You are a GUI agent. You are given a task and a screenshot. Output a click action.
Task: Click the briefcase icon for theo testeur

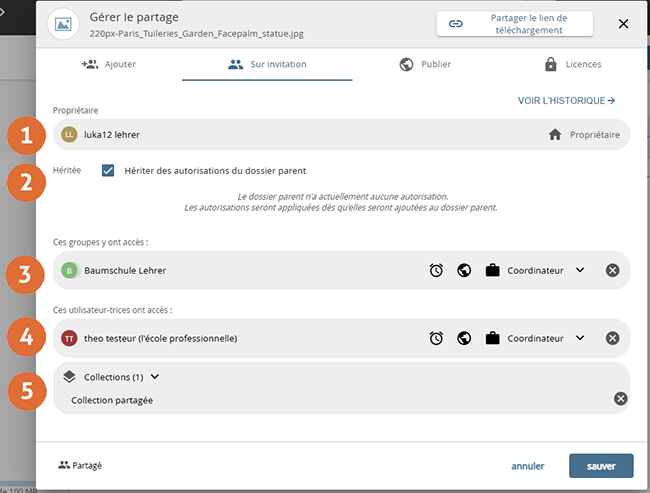coord(492,338)
